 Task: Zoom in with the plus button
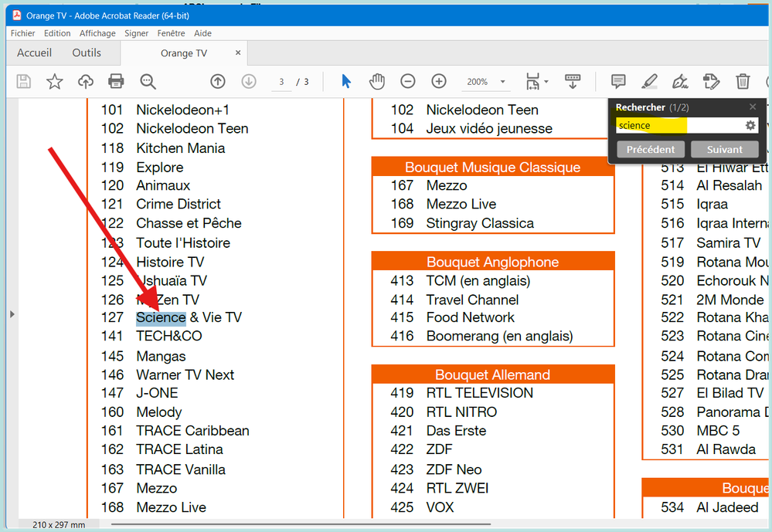(x=439, y=81)
